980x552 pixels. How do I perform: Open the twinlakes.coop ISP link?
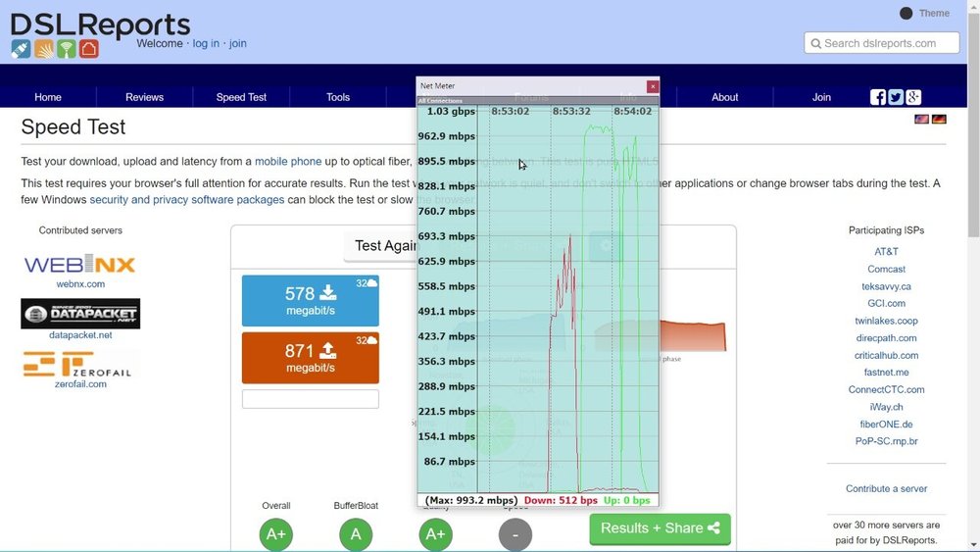point(886,321)
